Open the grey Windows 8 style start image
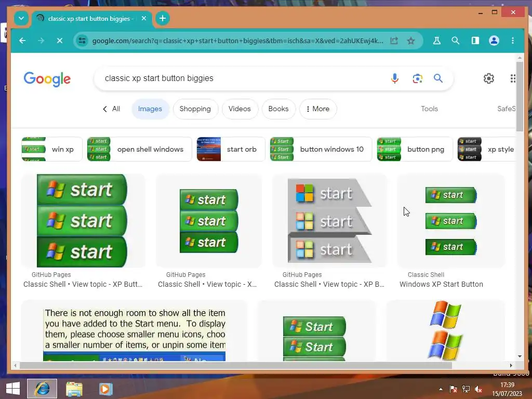This screenshot has height=399, width=532. (x=329, y=220)
